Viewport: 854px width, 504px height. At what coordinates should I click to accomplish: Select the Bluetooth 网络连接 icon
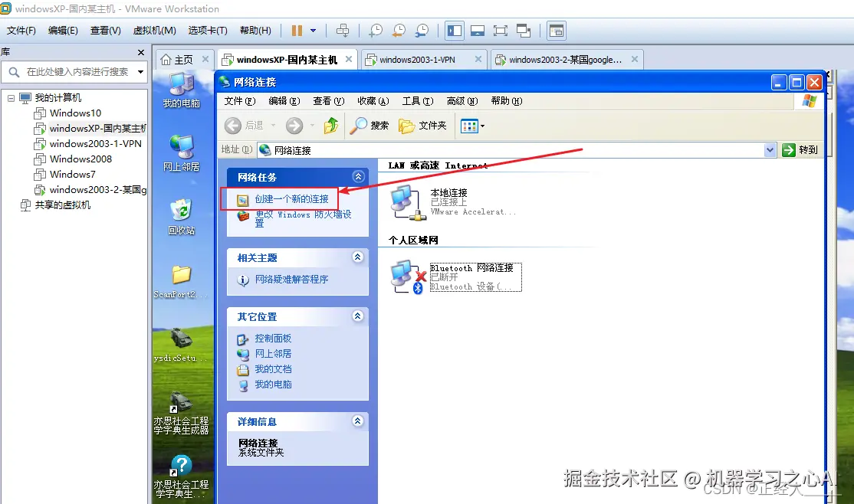tap(408, 277)
